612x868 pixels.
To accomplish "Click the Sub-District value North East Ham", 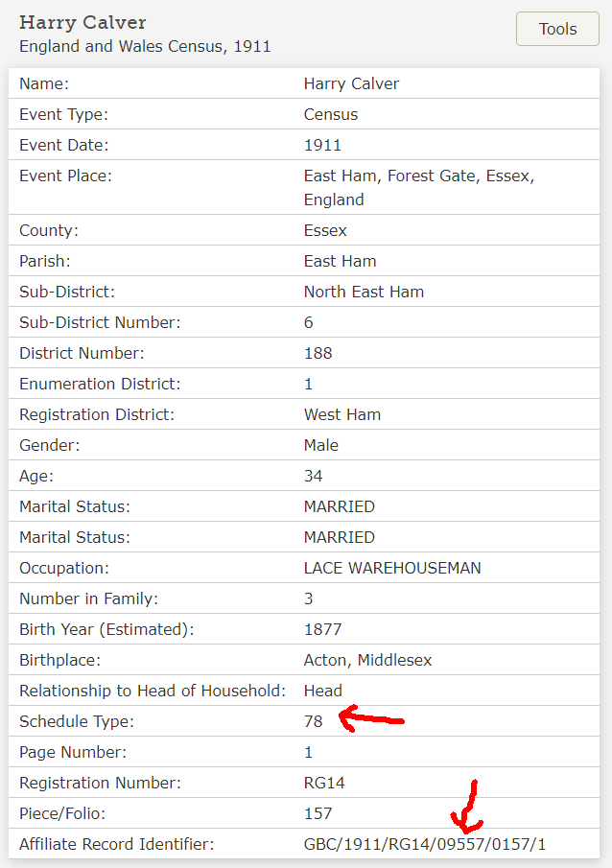I will 364,292.
